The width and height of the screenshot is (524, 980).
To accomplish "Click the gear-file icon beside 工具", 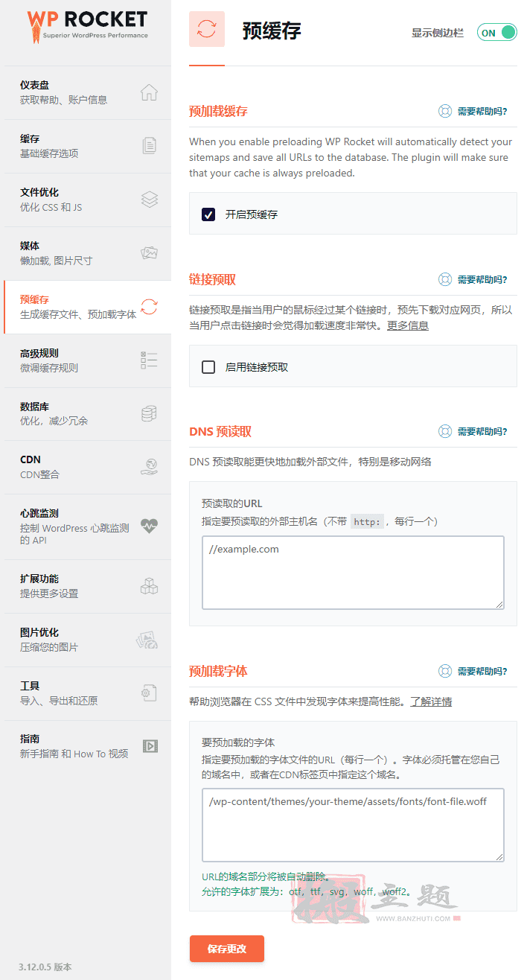I will pos(149,693).
